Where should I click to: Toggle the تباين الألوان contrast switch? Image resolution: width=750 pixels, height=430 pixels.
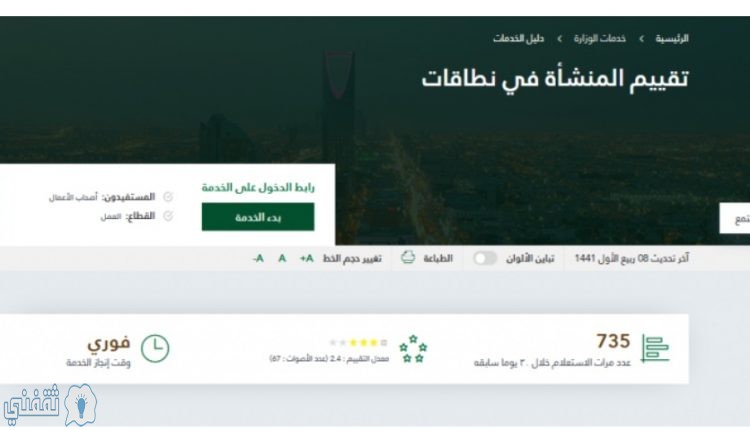click(485, 258)
